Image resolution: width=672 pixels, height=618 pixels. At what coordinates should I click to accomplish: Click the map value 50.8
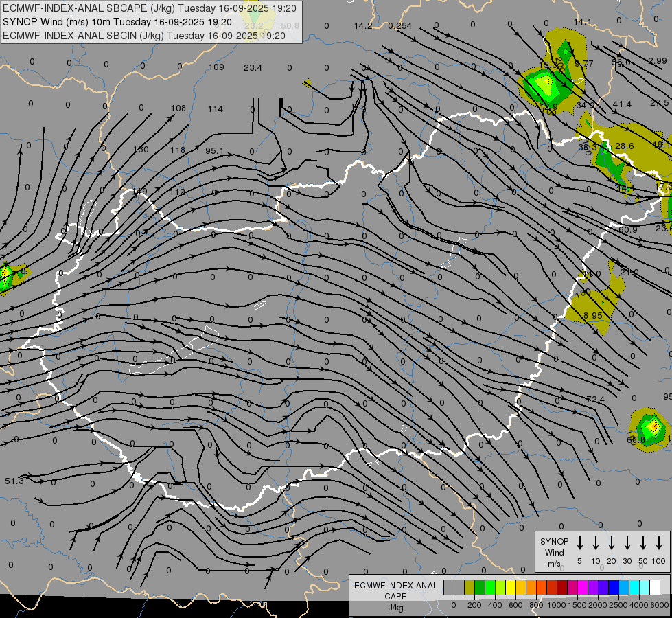290,25
